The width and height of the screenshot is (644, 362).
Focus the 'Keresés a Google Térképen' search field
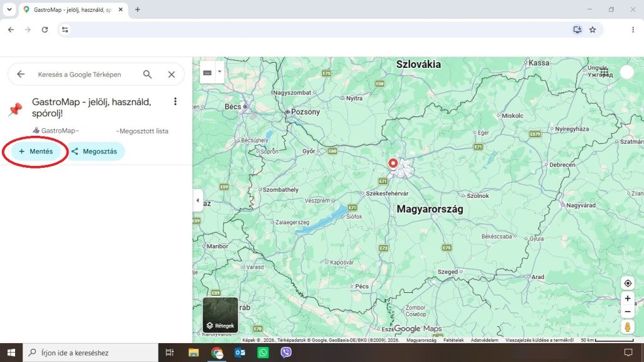tap(79, 74)
